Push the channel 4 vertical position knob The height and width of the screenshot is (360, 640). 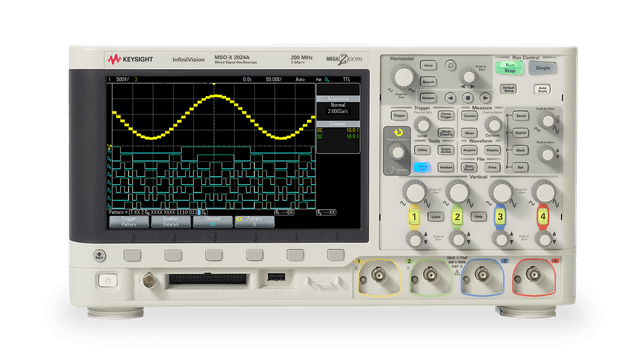click(x=544, y=240)
